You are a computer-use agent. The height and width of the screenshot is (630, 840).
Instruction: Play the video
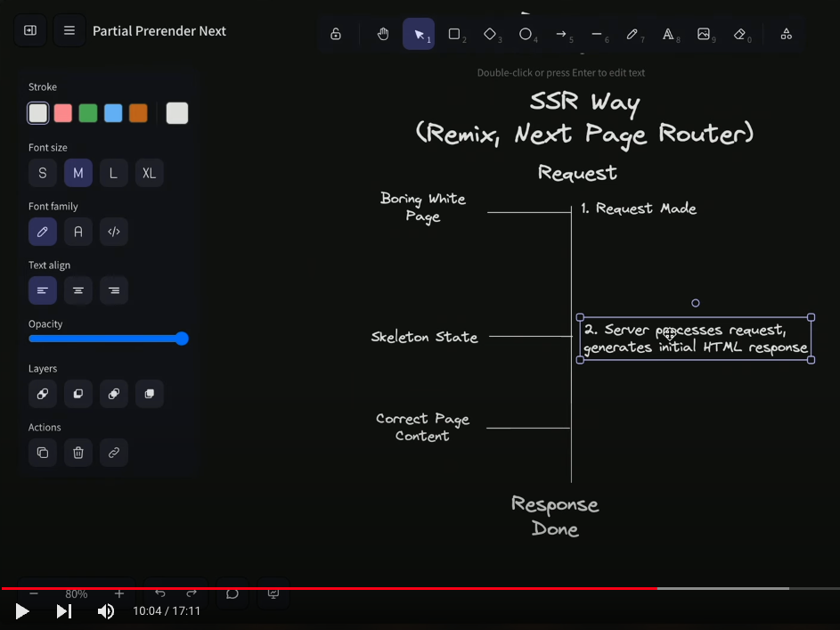point(21,611)
